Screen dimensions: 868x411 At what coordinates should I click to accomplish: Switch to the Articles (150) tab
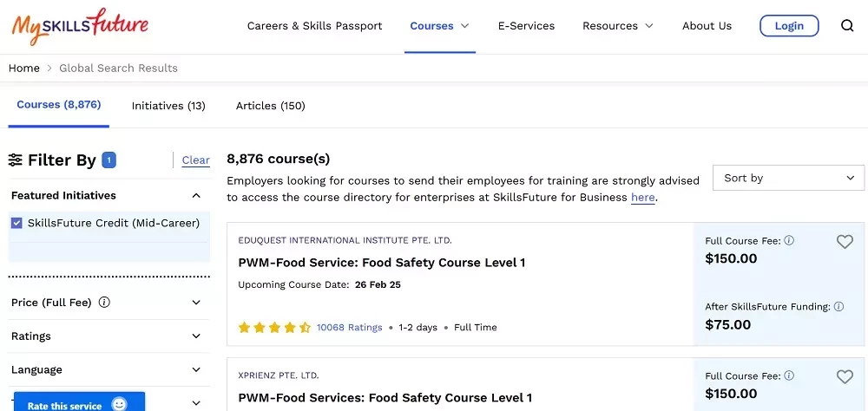(271, 106)
